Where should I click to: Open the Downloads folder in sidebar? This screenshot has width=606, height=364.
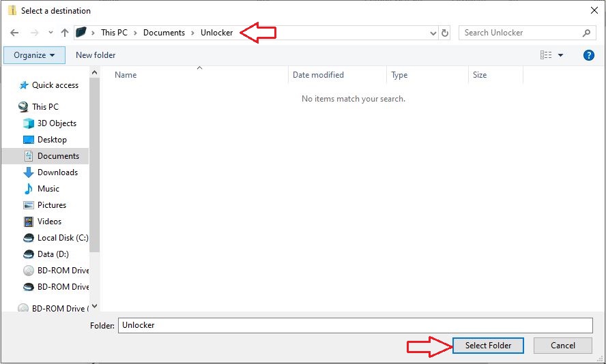[57, 172]
